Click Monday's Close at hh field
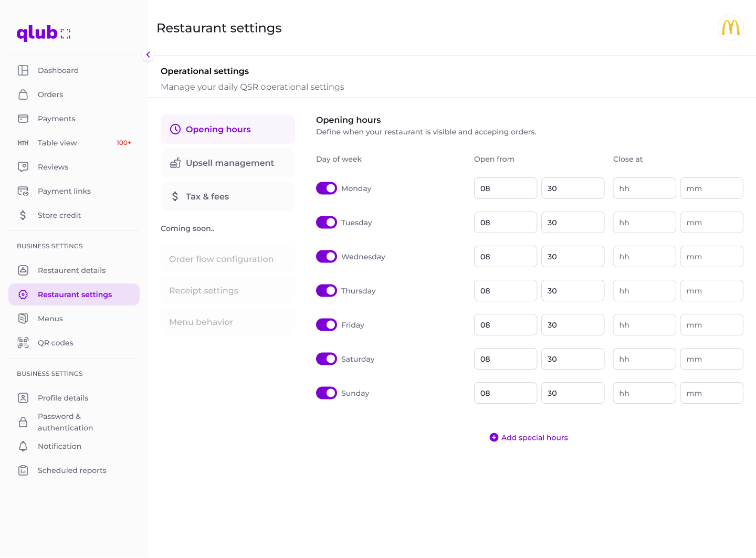The image size is (756, 558). [644, 188]
